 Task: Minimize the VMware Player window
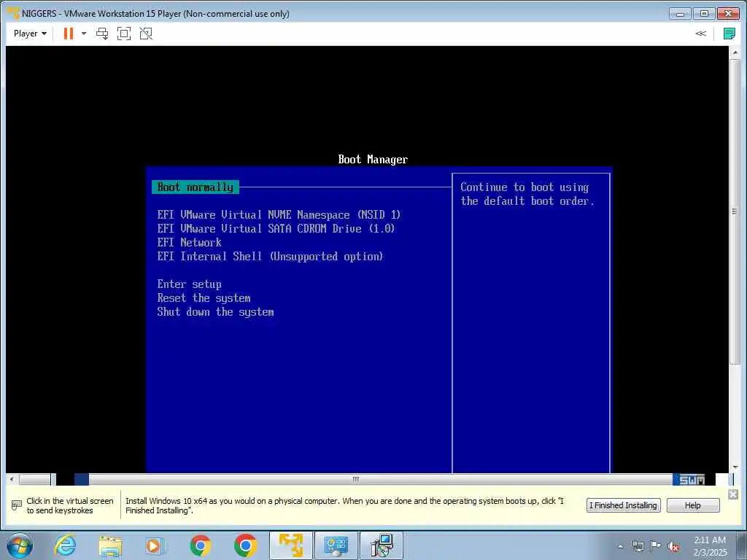[679, 13]
